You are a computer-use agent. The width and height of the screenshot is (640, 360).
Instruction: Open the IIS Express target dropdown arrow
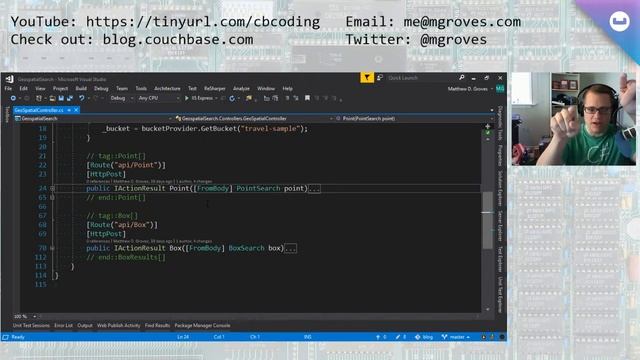[x=216, y=98]
